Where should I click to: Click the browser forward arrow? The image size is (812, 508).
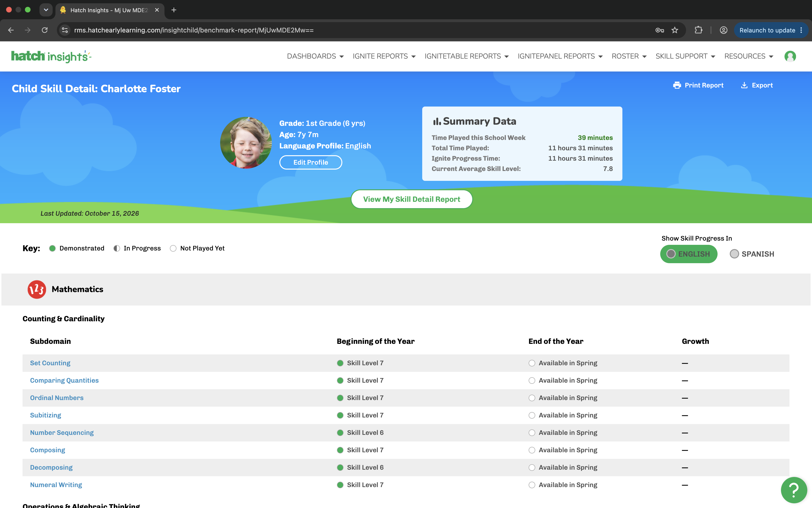27,30
